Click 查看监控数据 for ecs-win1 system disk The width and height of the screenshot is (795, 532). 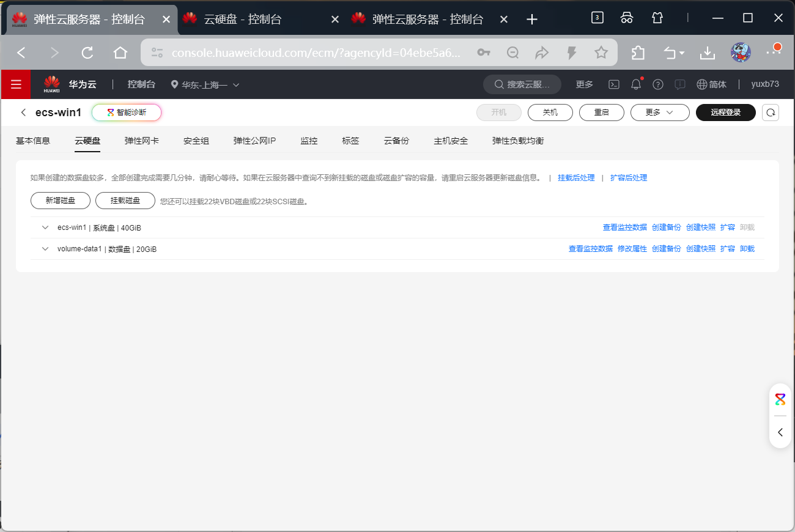click(x=625, y=227)
